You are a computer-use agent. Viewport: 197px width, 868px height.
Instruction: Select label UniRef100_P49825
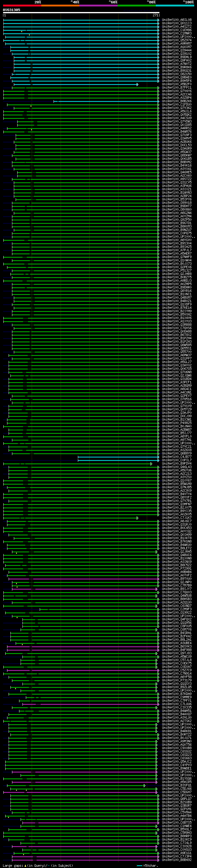click(x=176, y=423)
